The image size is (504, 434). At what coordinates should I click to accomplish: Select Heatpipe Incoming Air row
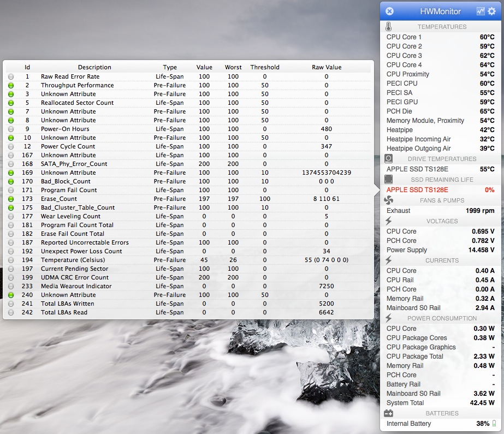[x=440, y=139]
